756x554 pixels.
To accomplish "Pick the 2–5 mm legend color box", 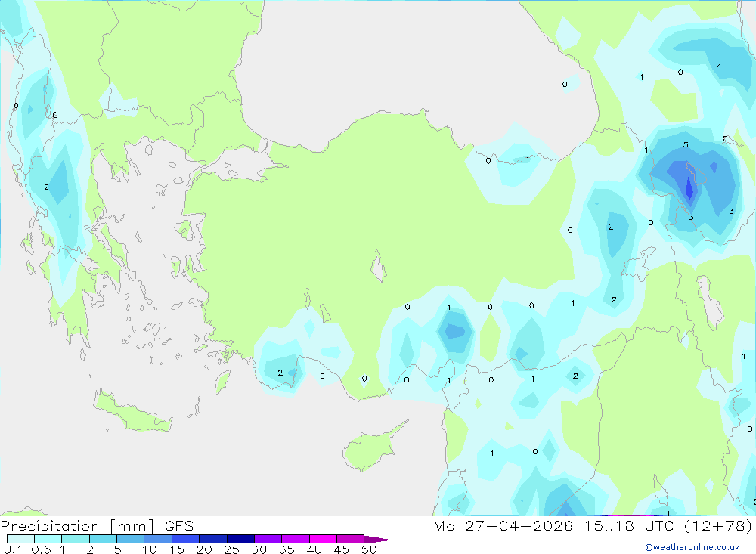I will [103, 539].
